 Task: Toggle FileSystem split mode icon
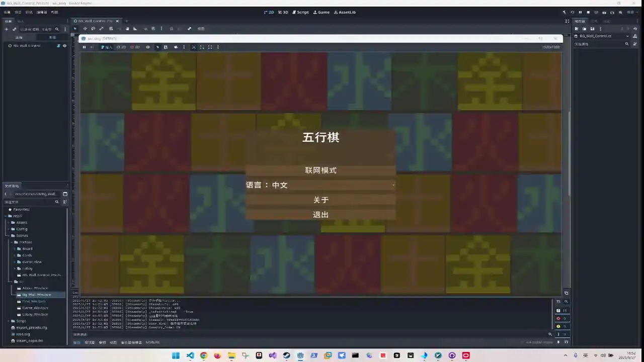pos(65,194)
